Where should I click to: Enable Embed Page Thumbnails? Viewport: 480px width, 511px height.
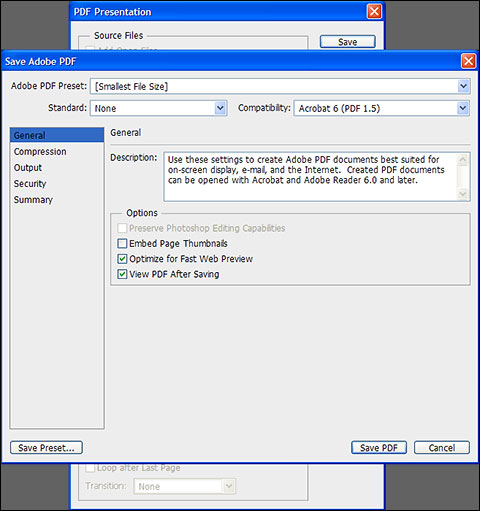(x=122, y=243)
